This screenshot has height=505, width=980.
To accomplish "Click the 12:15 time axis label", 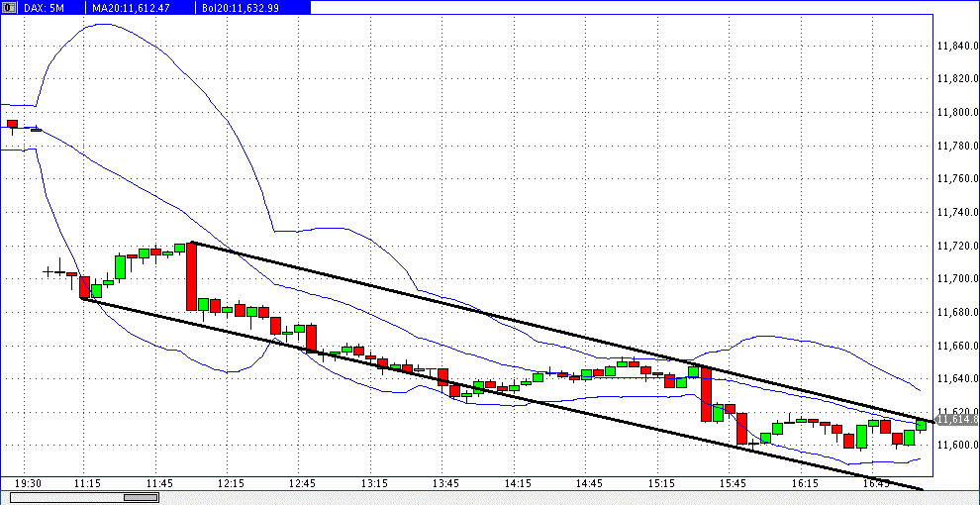I will point(231,484).
